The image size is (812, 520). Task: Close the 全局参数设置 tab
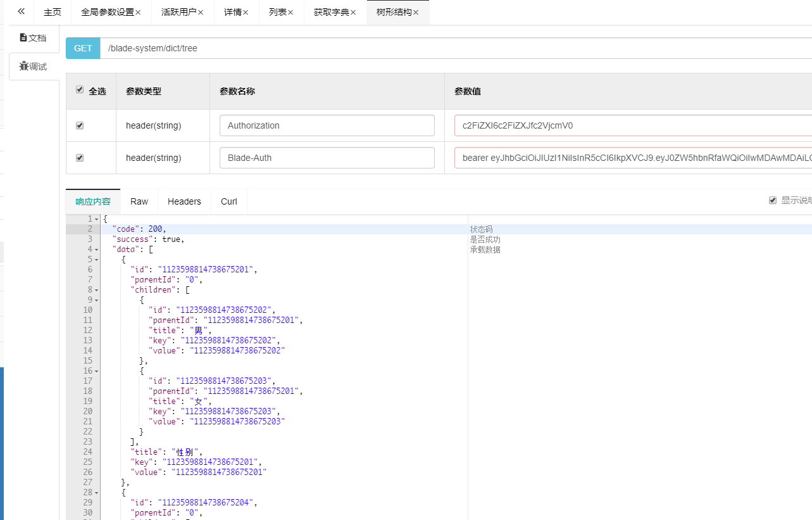coord(138,13)
